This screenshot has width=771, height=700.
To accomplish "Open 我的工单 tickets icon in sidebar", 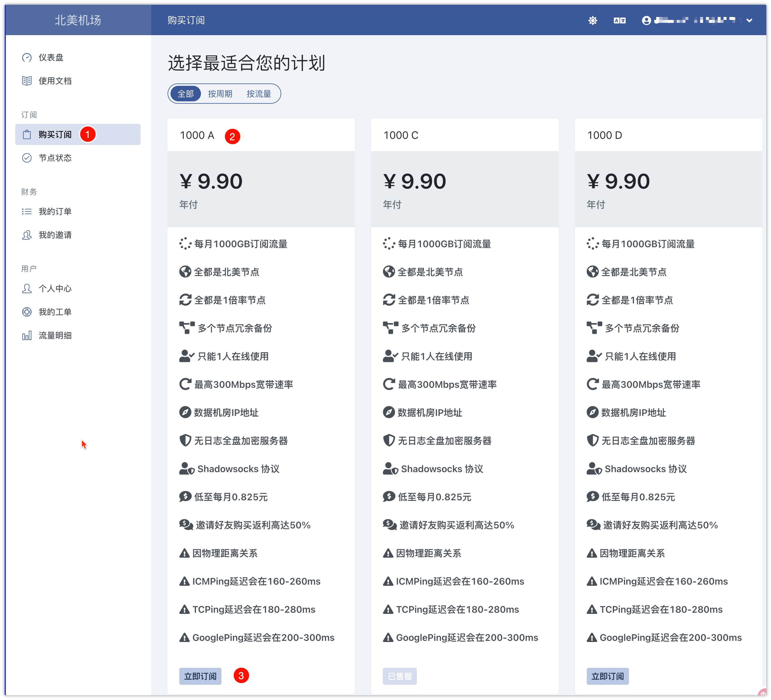I will coord(27,312).
